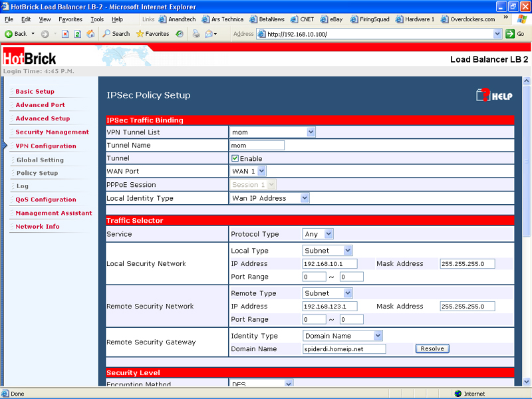Open the Back button history arrow
Image resolution: width=532 pixels, height=399 pixels.
(x=33, y=34)
